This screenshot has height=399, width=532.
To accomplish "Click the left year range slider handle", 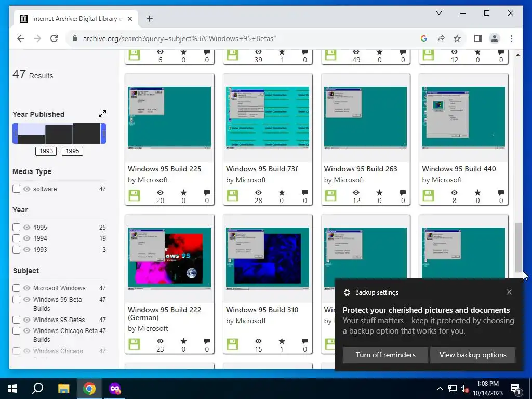I will [x=15, y=134].
